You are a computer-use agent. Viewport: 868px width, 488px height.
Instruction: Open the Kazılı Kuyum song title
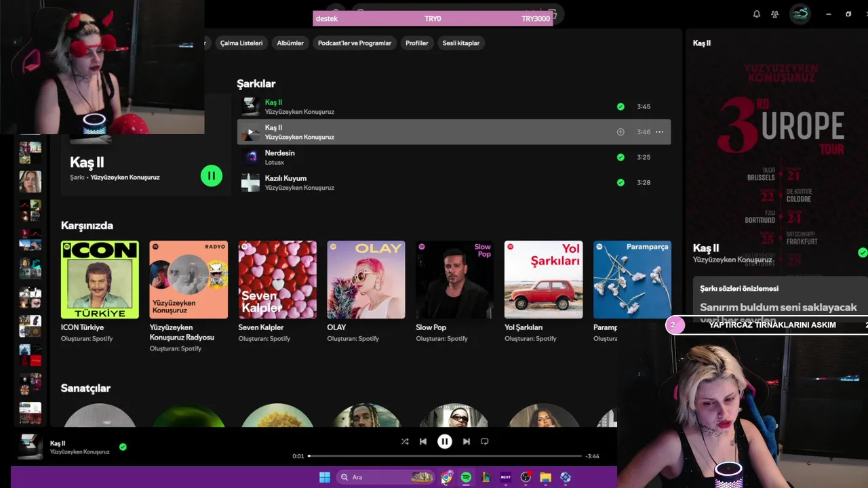(x=285, y=178)
